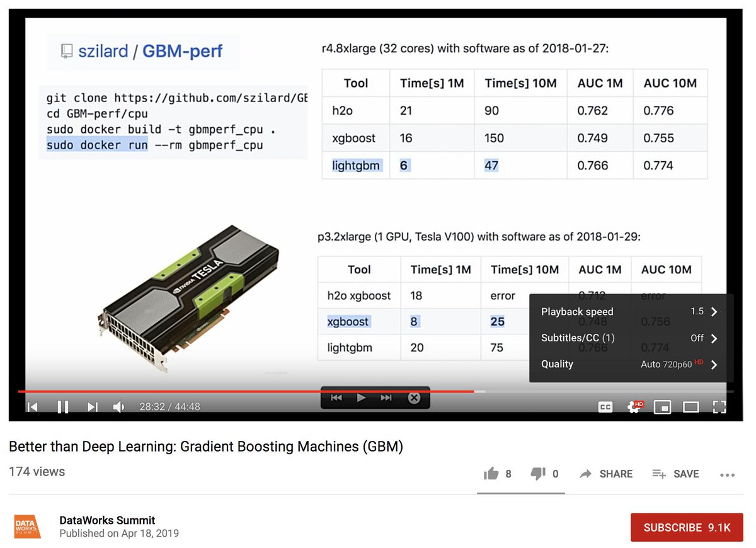The height and width of the screenshot is (548, 756).
Task: Dislike the video with thumbs down
Action: 538,474
